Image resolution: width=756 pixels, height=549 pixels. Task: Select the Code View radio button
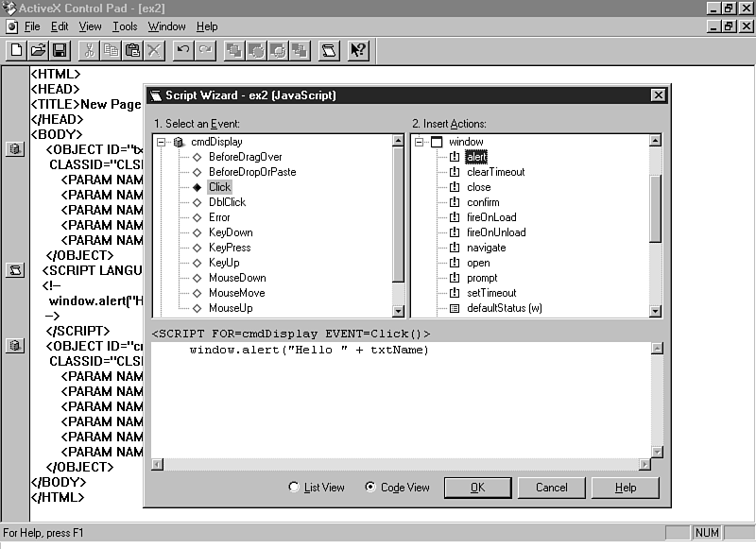[x=370, y=488]
